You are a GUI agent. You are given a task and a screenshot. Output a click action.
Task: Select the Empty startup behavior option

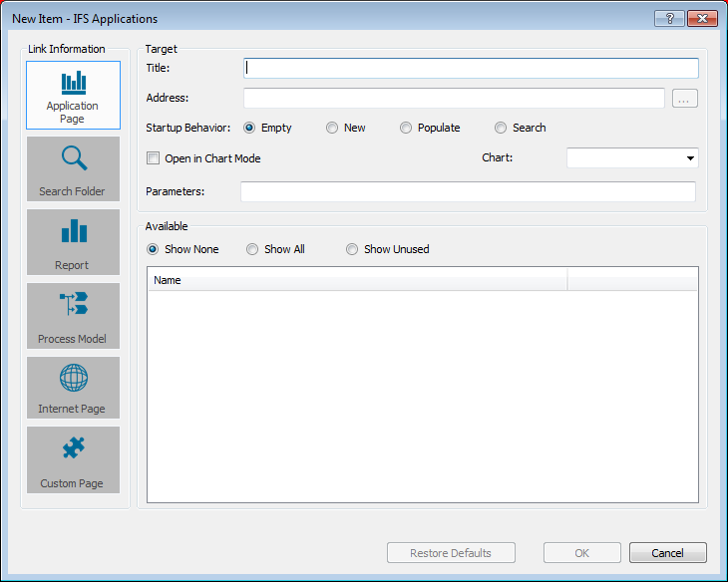(249, 128)
